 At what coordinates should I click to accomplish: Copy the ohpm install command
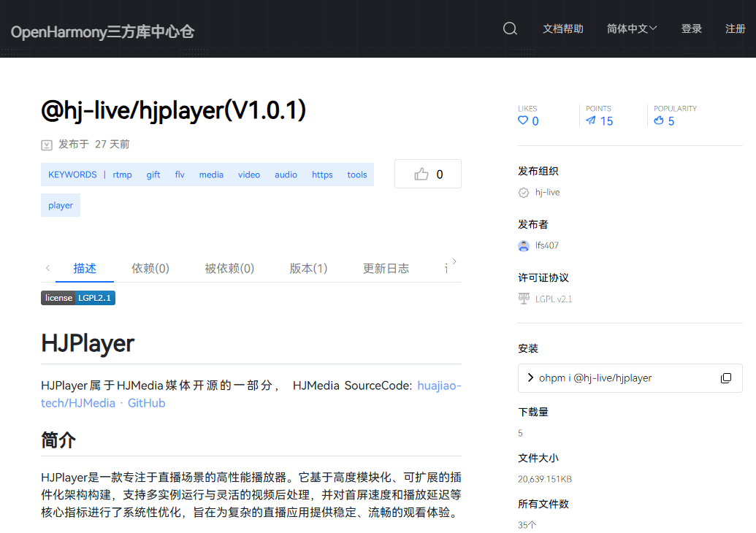point(725,378)
